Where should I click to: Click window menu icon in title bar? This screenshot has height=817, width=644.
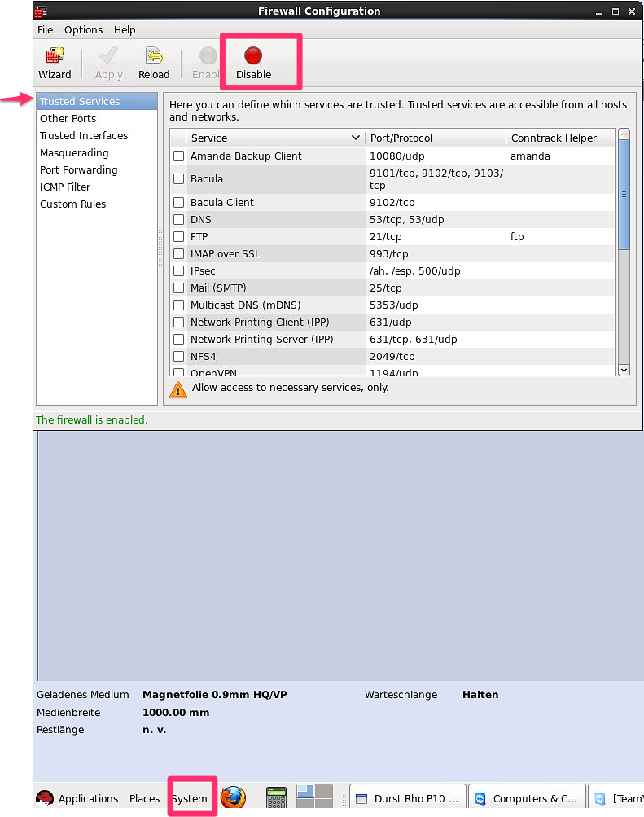pos(41,11)
